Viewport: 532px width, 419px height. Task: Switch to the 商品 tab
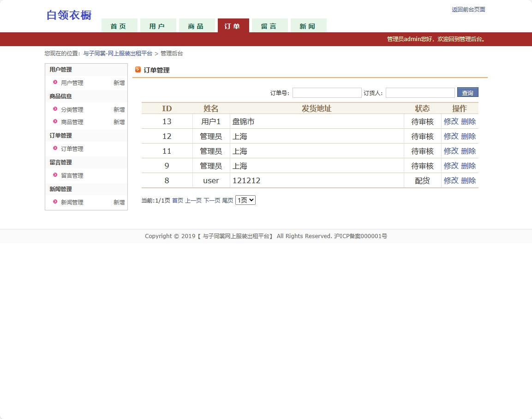click(x=197, y=26)
